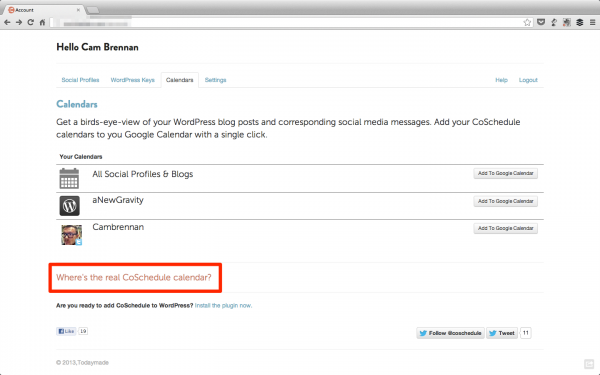
Task: Select the Calendars tab
Action: click(x=179, y=80)
